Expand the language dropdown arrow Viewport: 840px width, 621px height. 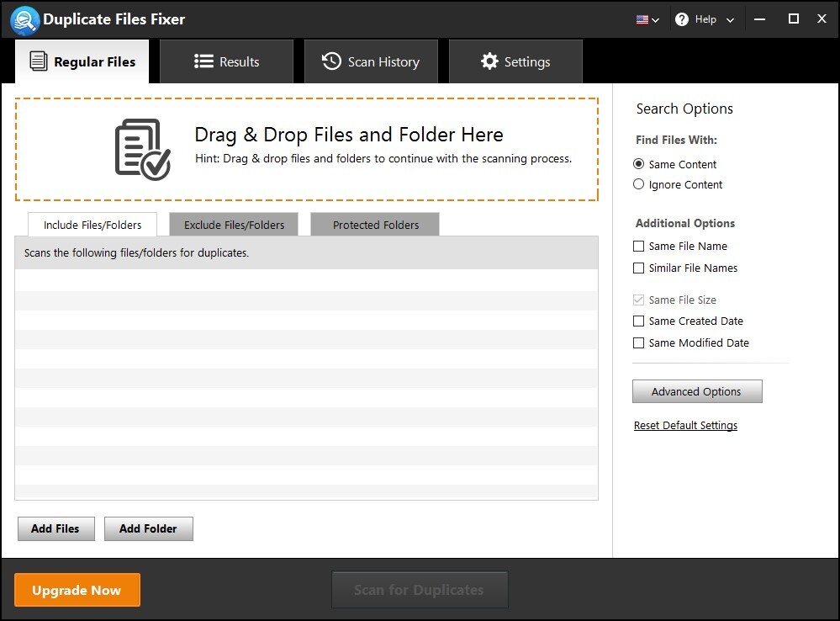656,20
